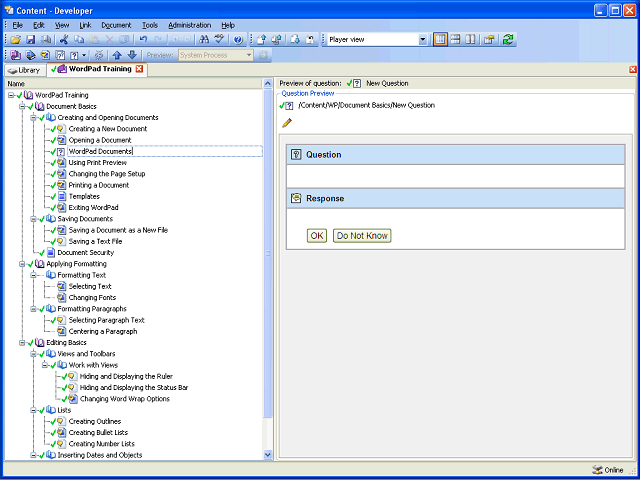This screenshot has height=480, width=640.
Task: Open the Tools menu
Action: [x=150, y=25]
